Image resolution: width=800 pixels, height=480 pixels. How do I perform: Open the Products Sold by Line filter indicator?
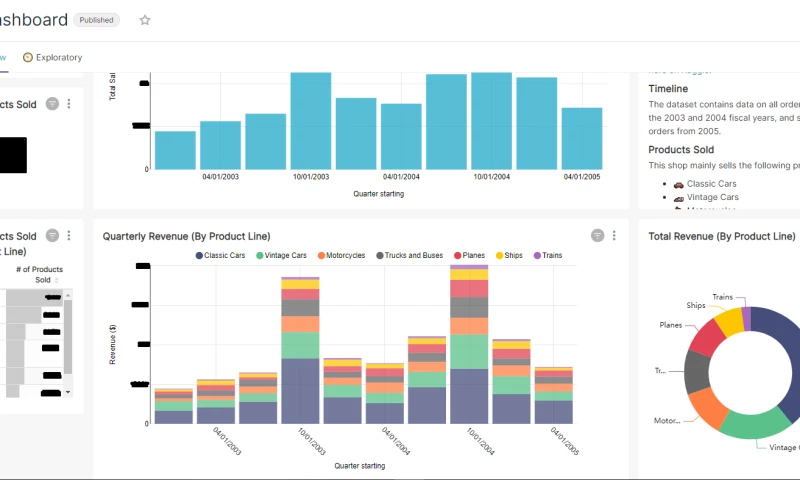pos(52,236)
